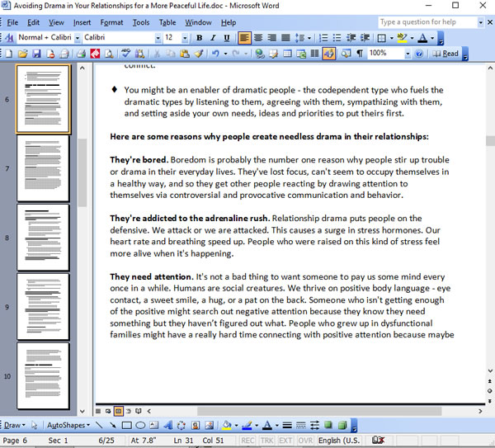
Task: Decrease indent of the paragraph
Action: 351,38
